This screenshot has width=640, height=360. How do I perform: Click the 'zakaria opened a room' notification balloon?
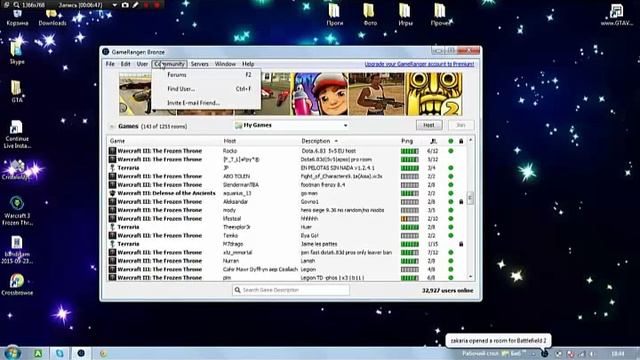coord(498,340)
